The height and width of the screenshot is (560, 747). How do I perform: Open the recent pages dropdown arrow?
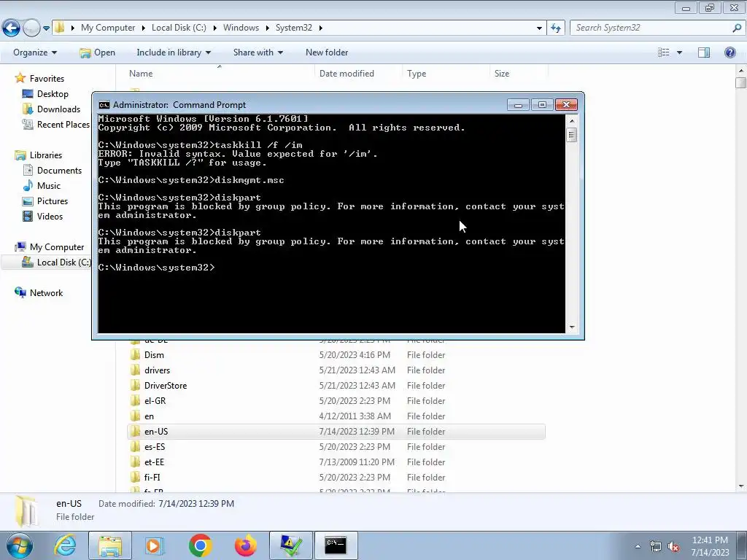click(46, 28)
